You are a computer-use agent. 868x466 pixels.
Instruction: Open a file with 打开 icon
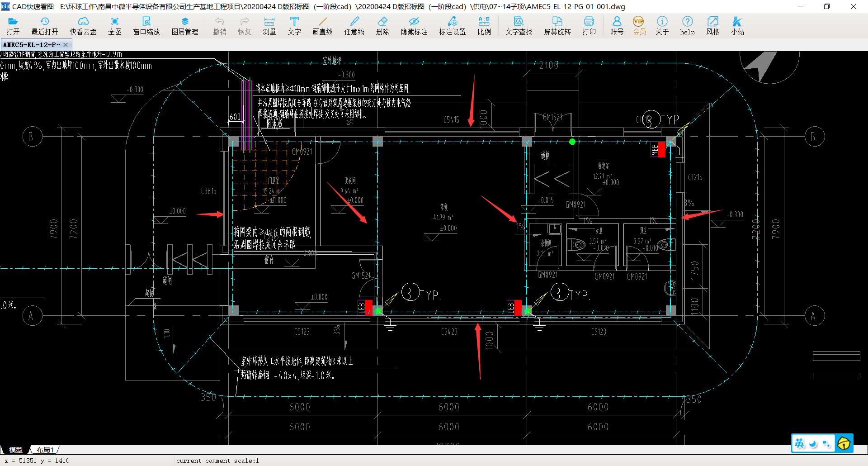[x=13, y=26]
